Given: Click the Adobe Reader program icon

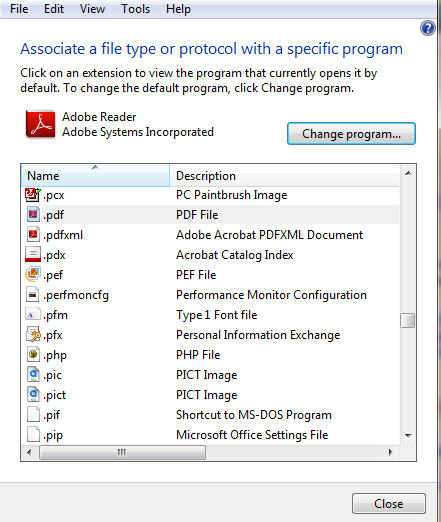Looking at the screenshot, I should pos(40,124).
